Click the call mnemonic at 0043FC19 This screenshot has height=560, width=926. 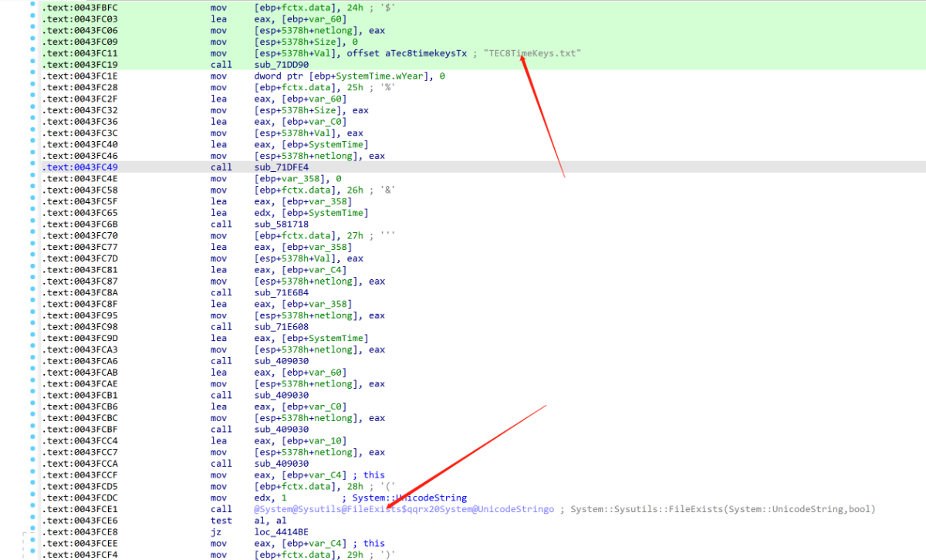[220, 65]
